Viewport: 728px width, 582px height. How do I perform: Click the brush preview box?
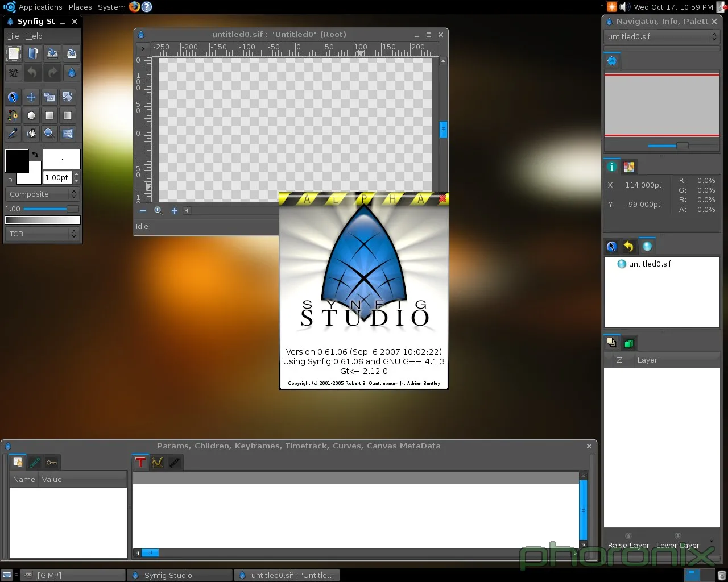pos(61,159)
